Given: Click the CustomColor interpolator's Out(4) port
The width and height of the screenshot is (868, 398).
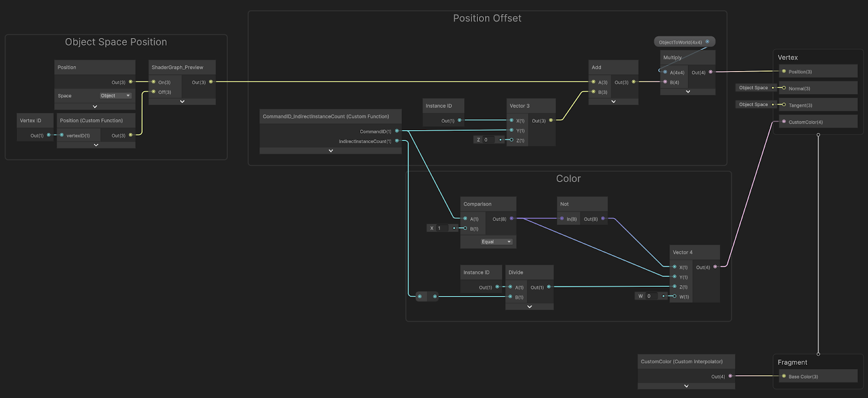Looking at the screenshot, I should (x=730, y=376).
